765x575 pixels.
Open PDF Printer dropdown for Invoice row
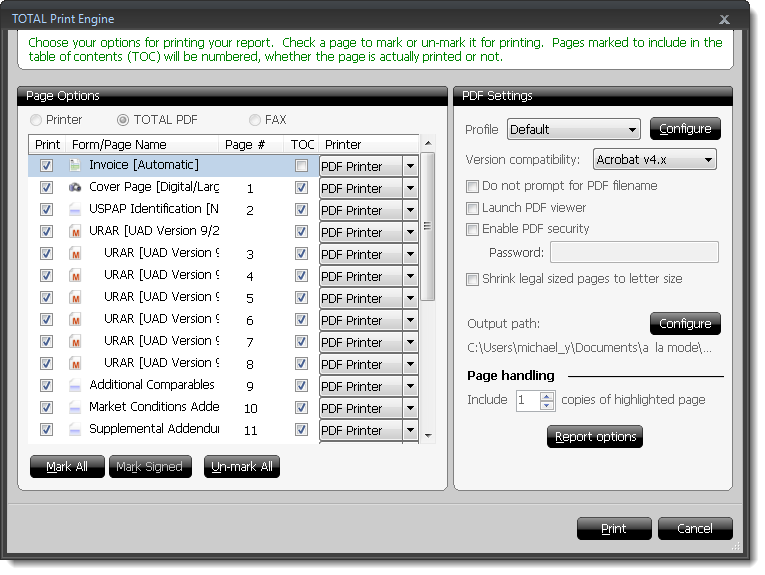(410, 166)
